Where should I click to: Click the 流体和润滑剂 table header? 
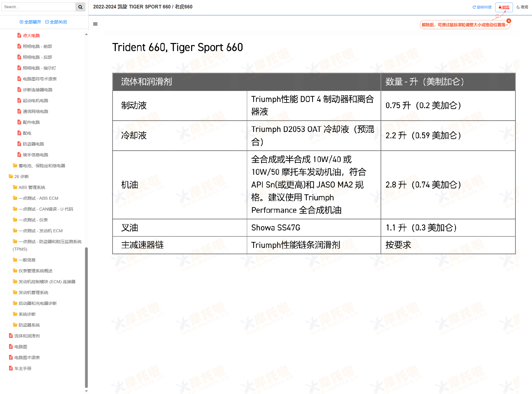tap(247, 82)
